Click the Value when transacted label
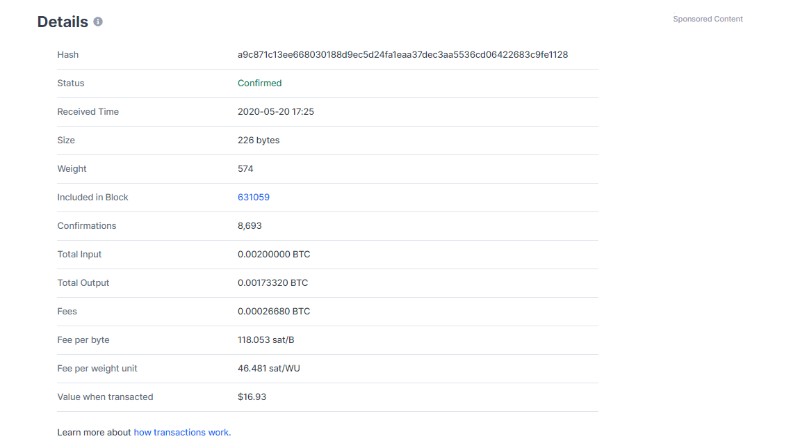 [105, 396]
